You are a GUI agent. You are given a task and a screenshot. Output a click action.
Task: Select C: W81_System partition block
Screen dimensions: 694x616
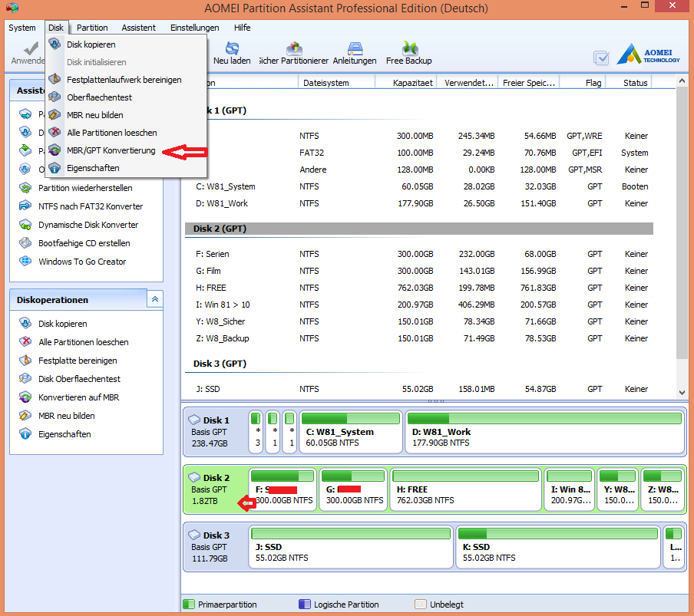(x=351, y=430)
